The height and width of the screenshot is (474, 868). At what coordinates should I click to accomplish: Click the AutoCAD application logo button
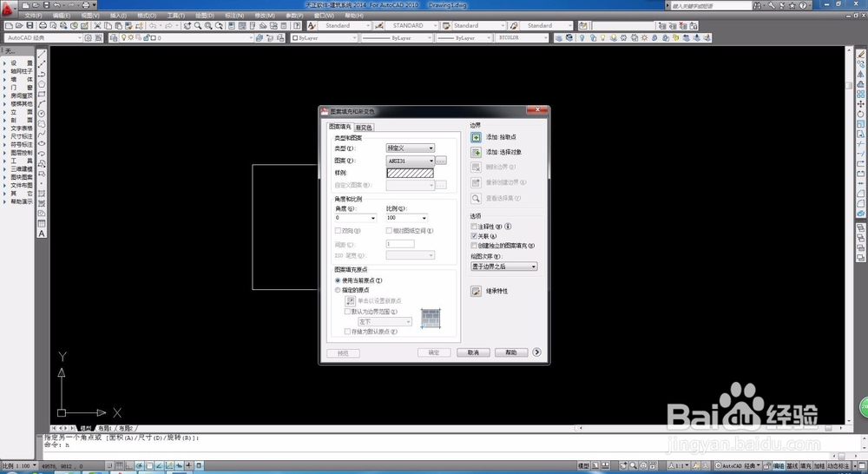tap(9, 7)
